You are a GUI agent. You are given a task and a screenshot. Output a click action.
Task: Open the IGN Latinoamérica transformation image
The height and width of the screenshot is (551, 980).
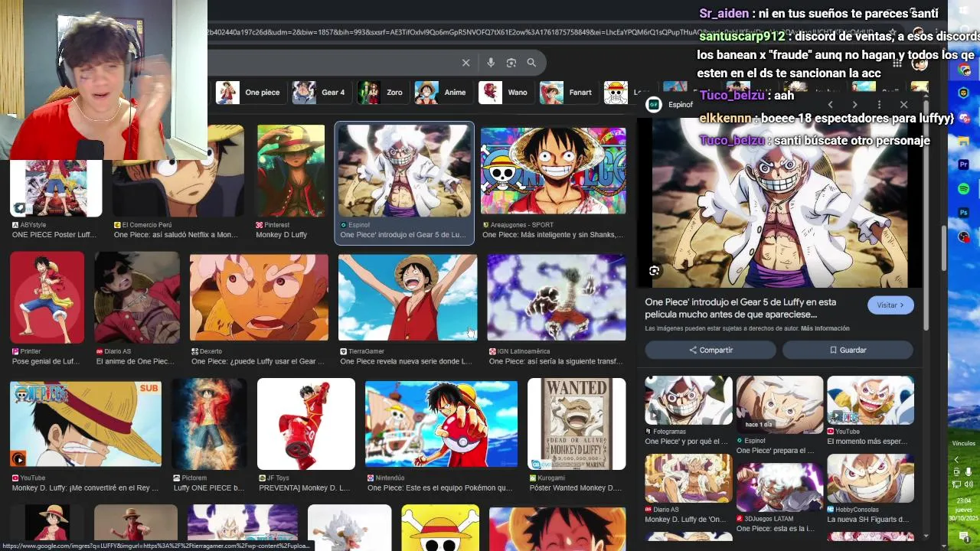point(557,298)
